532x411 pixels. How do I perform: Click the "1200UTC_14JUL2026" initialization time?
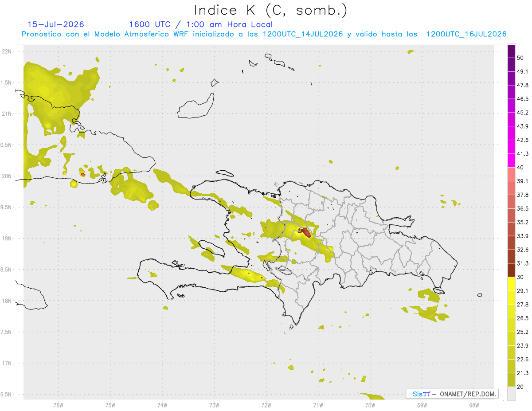point(303,34)
